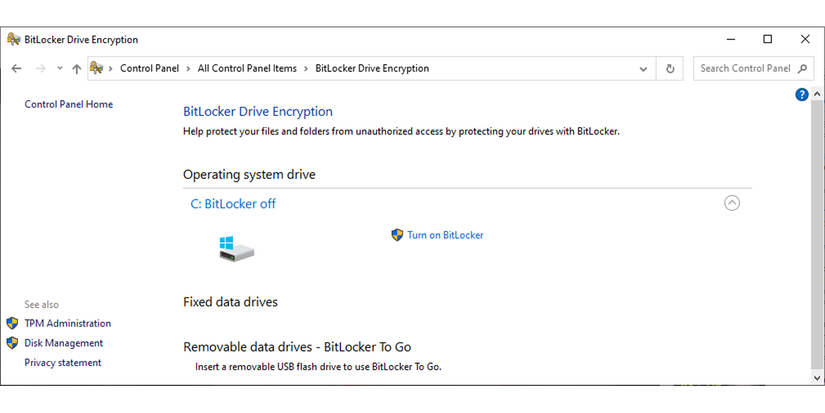Open Disk Management link
The image size is (825, 413).
63,343
